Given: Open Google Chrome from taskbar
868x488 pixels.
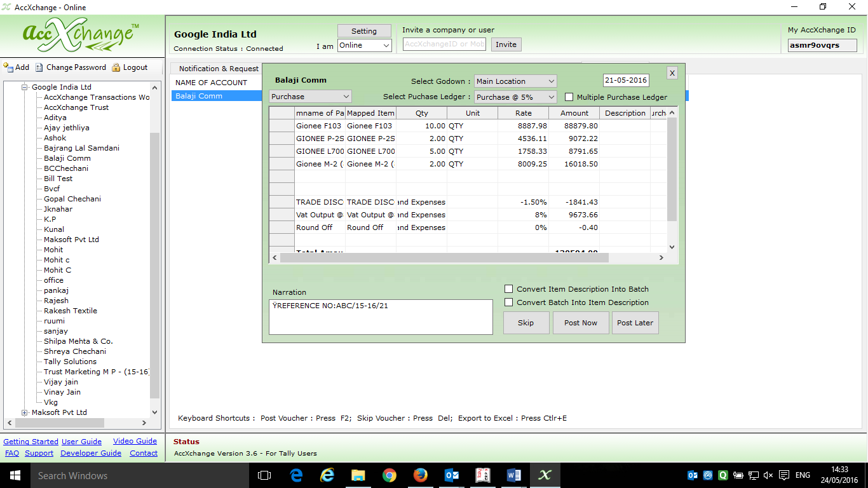Looking at the screenshot, I should point(390,475).
